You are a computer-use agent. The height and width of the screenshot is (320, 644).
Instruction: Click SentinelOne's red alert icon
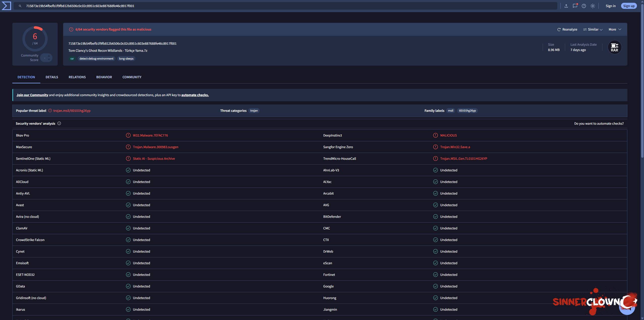[x=128, y=158]
